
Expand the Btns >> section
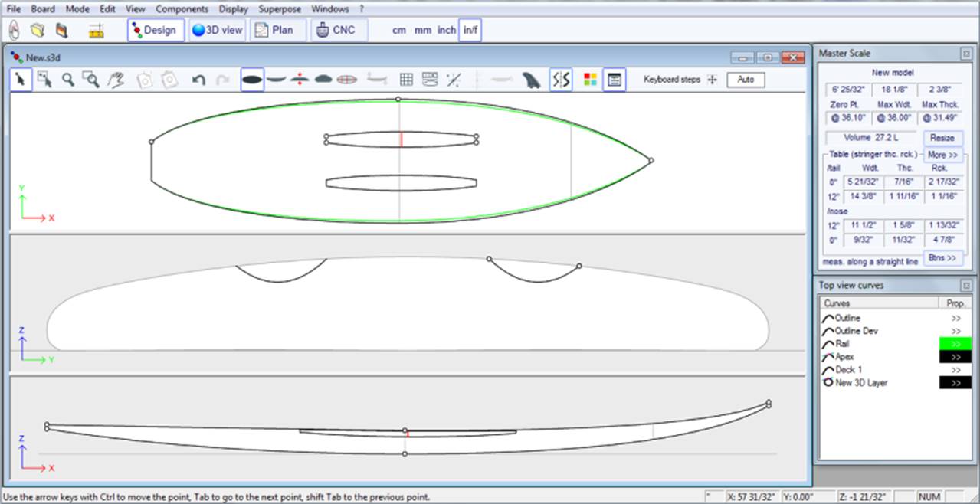click(942, 258)
